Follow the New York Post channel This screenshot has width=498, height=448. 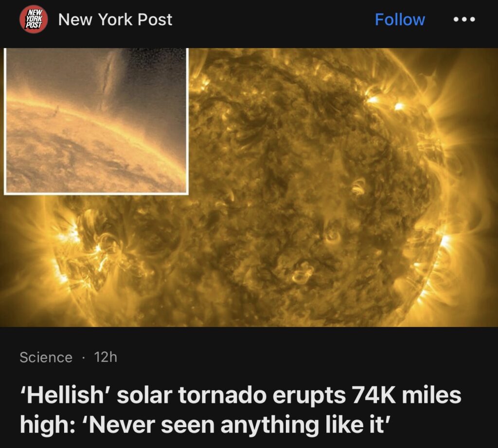[x=400, y=19]
